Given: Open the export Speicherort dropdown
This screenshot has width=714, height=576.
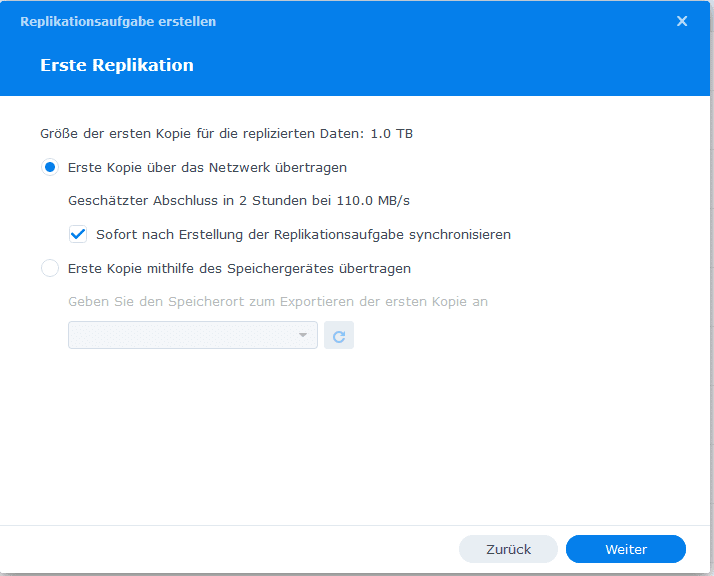Looking at the screenshot, I should (x=193, y=335).
